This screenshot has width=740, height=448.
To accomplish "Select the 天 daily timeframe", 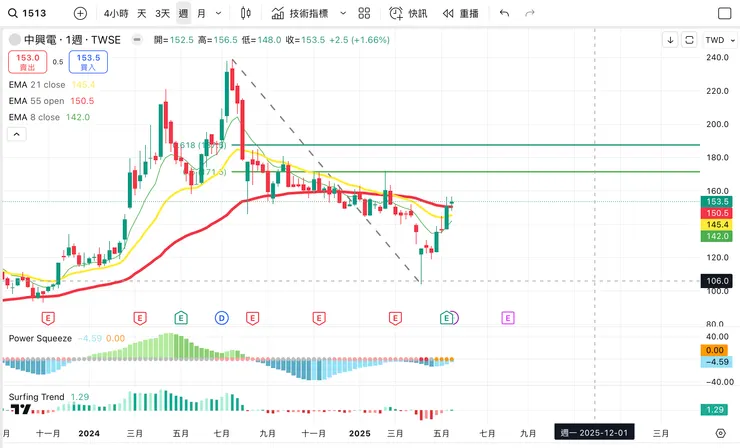I will coord(142,13).
